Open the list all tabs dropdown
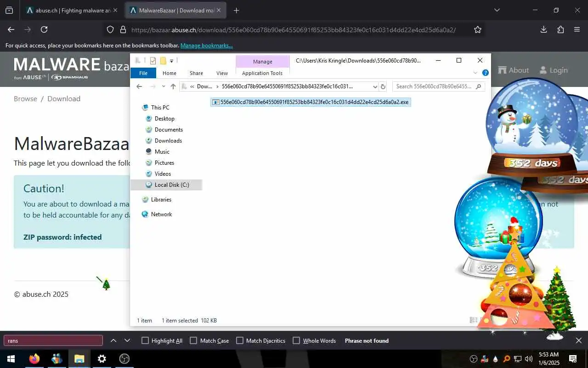The width and height of the screenshot is (588, 368). click(497, 10)
